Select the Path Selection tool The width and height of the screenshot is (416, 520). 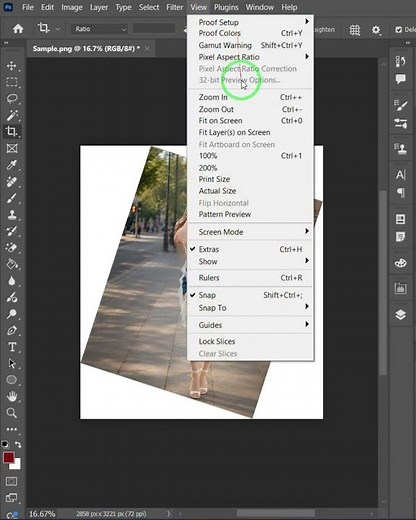12,363
